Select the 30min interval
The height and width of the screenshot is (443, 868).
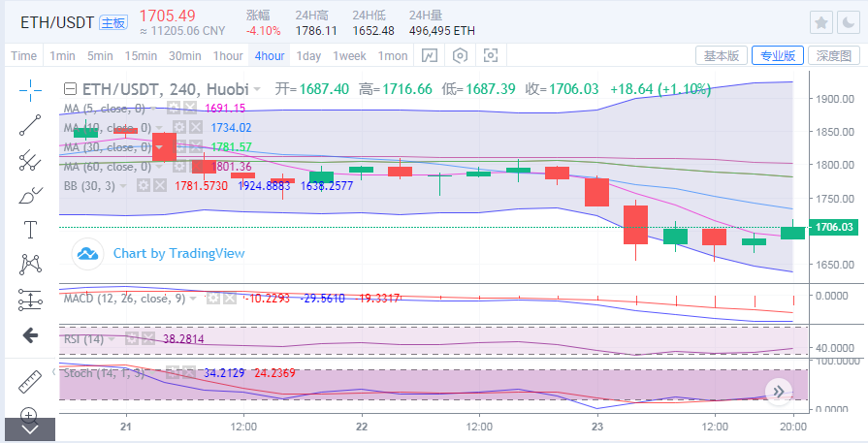185,56
